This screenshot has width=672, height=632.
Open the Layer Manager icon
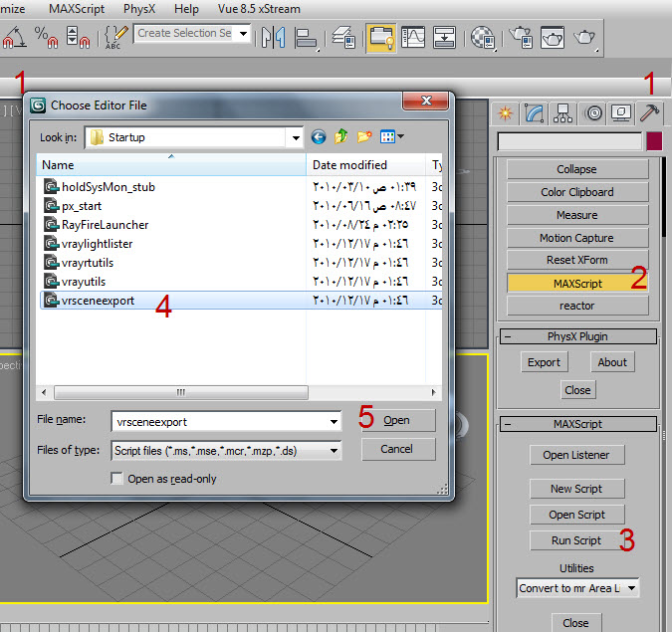click(x=343, y=37)
